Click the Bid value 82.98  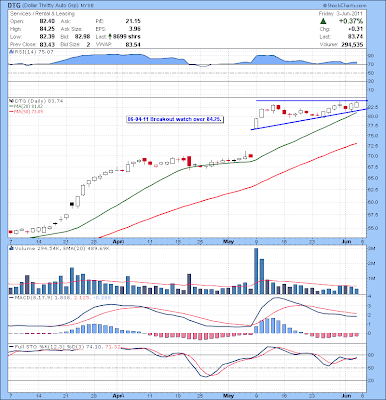[x=83, y=37]
